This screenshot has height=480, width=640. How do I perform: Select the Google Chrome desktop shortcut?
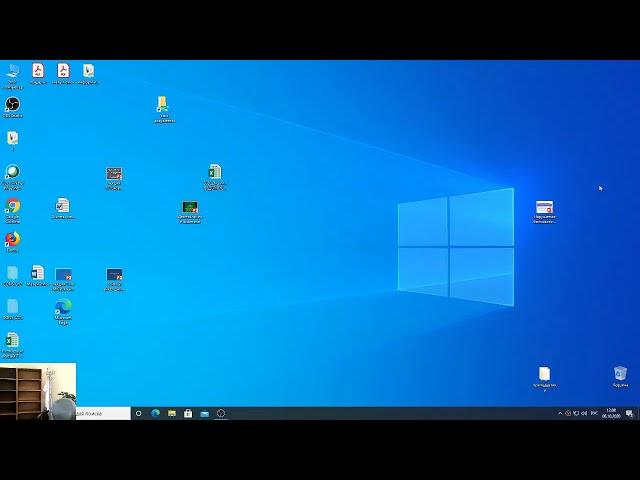click(x=13, y=211)
